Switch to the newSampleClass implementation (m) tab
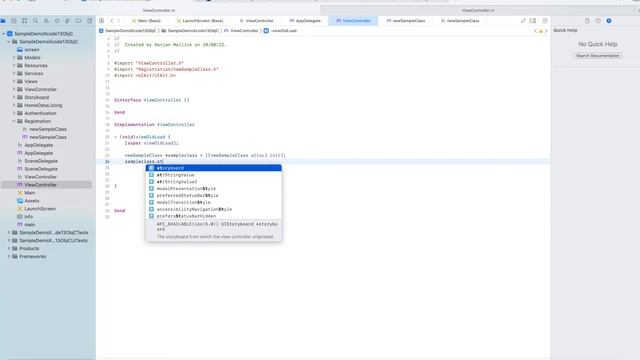Image resolution: width=640 pixels, height=360 pixels. point(406,20)
